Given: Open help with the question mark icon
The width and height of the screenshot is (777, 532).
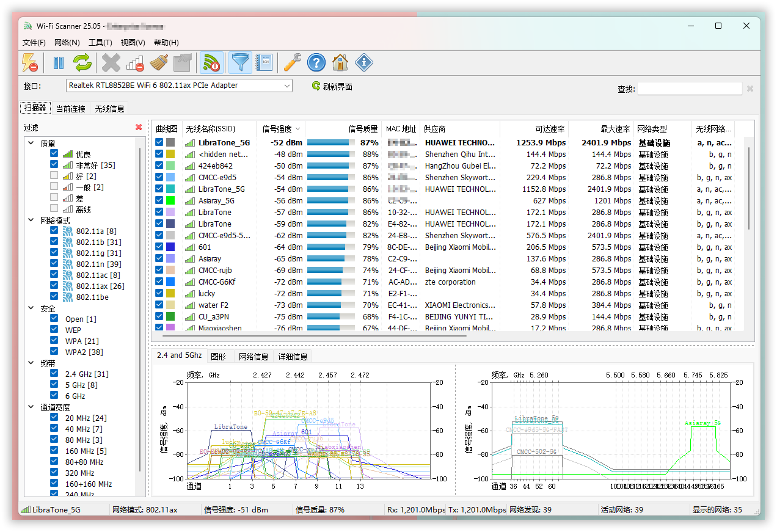Looking at the screenshot, I should point(316,62).
